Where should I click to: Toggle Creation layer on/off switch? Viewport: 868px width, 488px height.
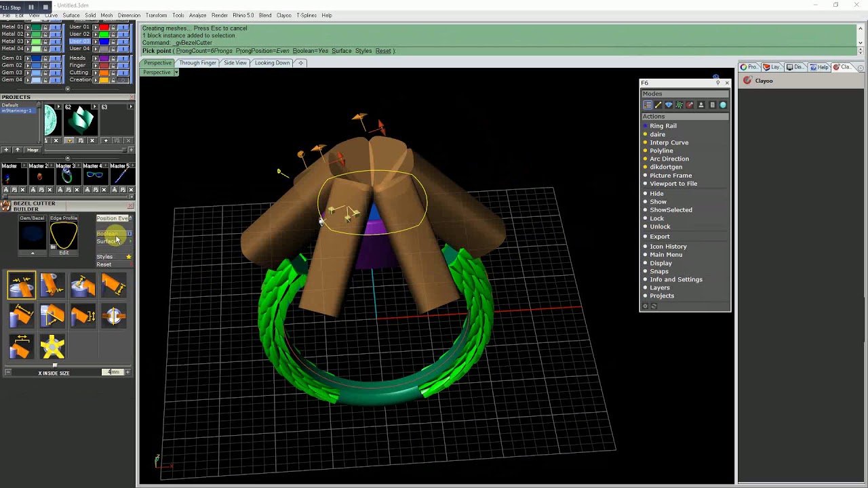(x=123, y=80)
